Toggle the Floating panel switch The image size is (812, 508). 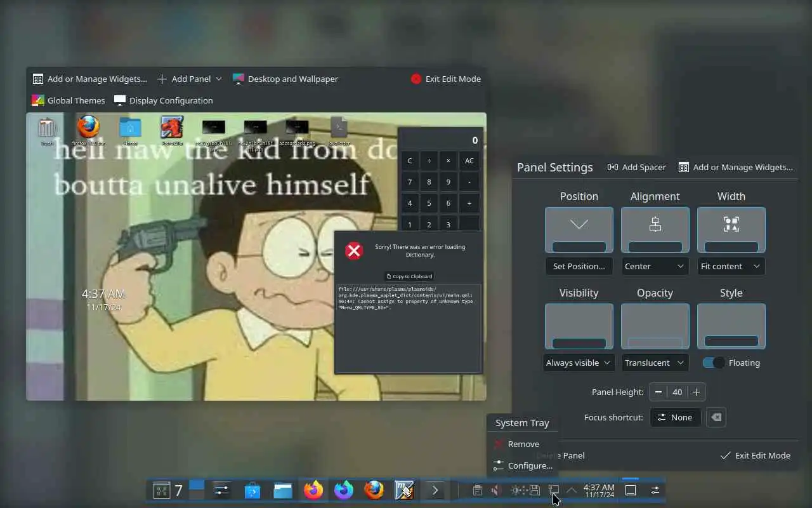(714, 363)
